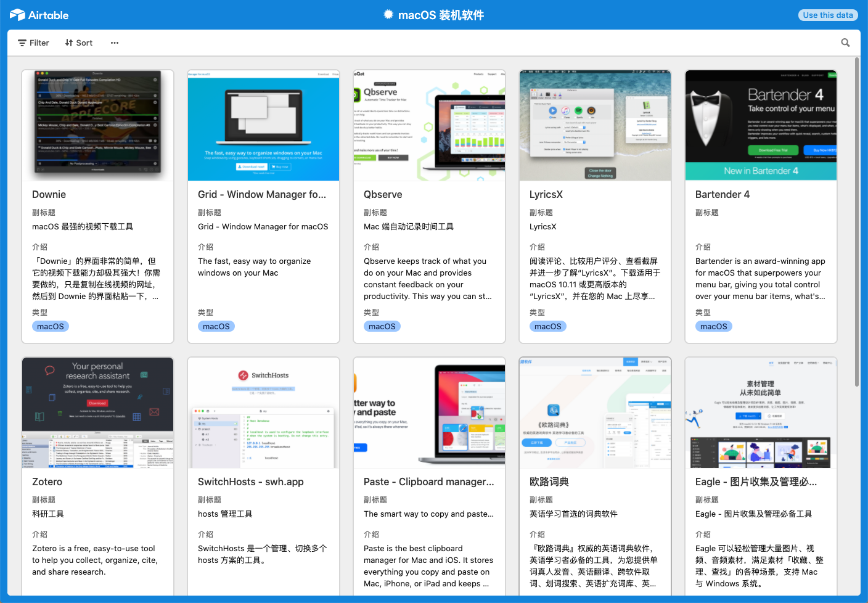Click the macOS tag on Qbserve card

(382, 326)
